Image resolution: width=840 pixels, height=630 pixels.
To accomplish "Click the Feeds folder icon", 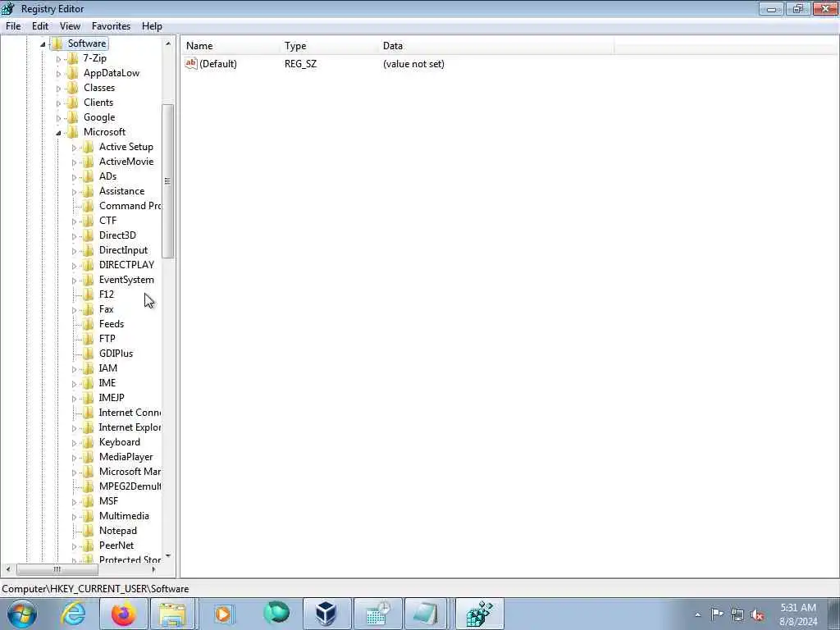I will coord(89,323).
